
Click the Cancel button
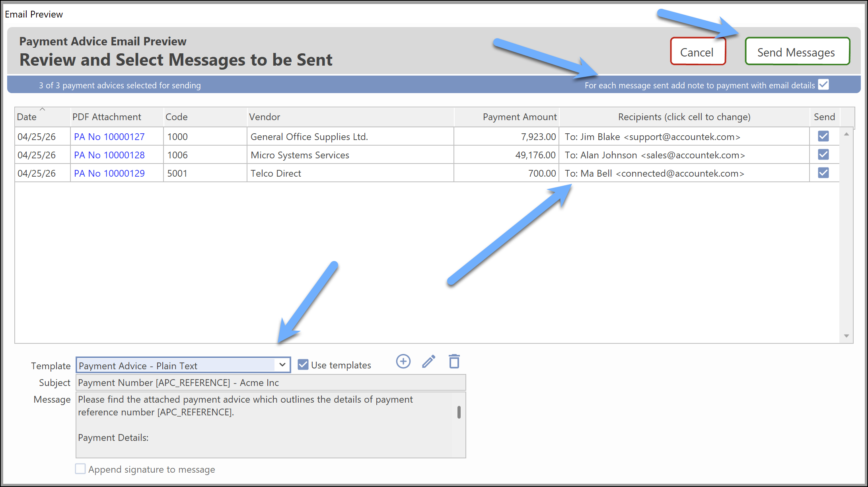[x=698, y=52]
